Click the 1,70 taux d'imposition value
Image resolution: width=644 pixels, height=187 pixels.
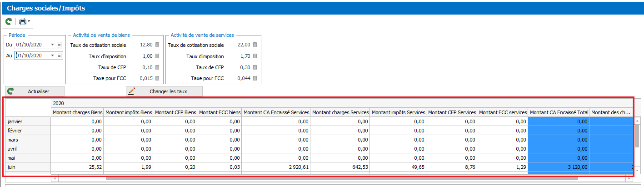tap(245, 56)
